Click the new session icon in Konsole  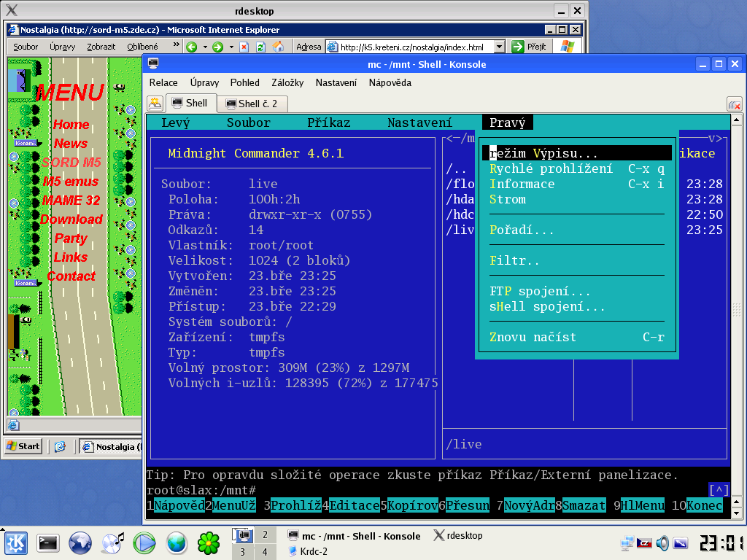tap(155, 104)
